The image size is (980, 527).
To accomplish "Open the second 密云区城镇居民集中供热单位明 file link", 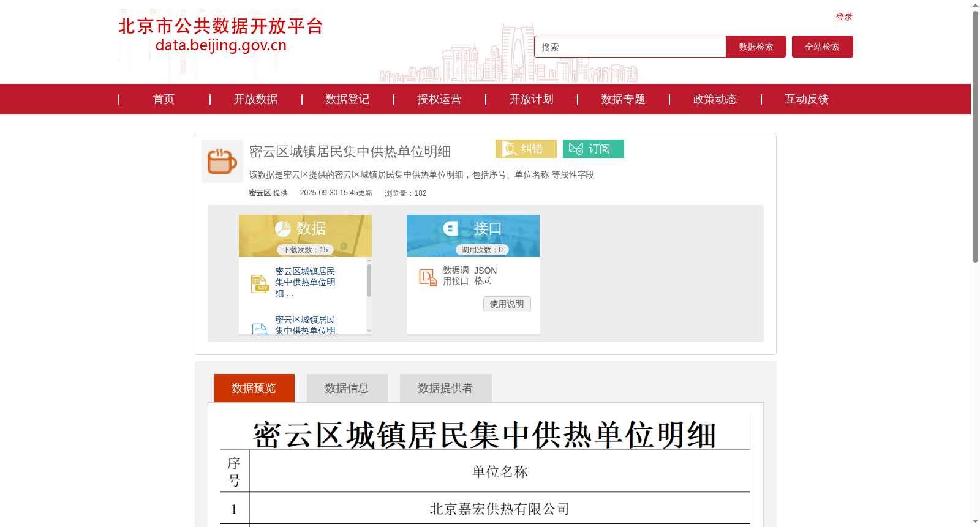I will pos(305,325).
